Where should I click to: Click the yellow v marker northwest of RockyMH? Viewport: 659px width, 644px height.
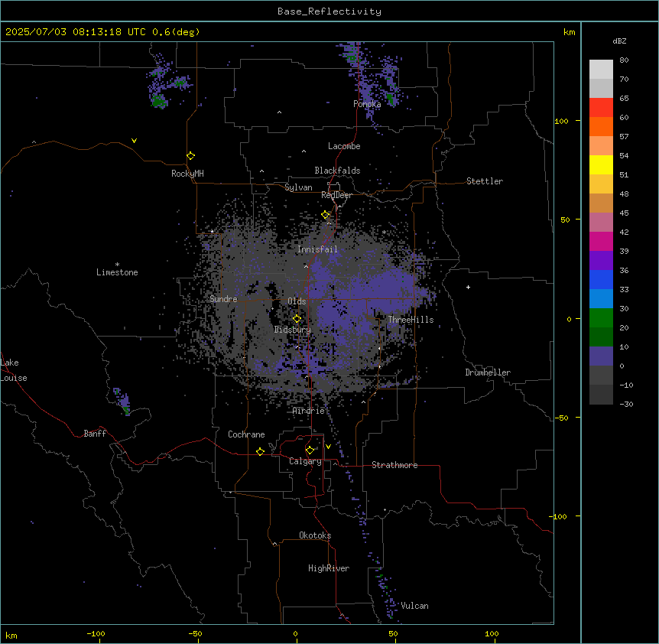[134, 141]
